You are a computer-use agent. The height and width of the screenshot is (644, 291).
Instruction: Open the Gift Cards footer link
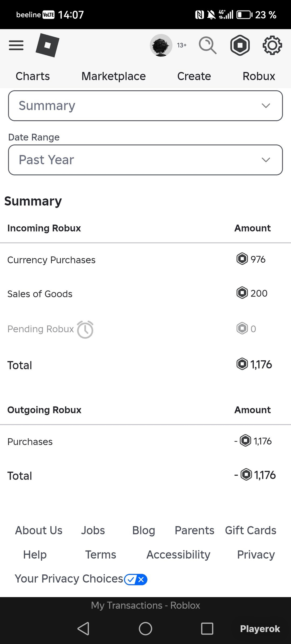click(251, 530)
